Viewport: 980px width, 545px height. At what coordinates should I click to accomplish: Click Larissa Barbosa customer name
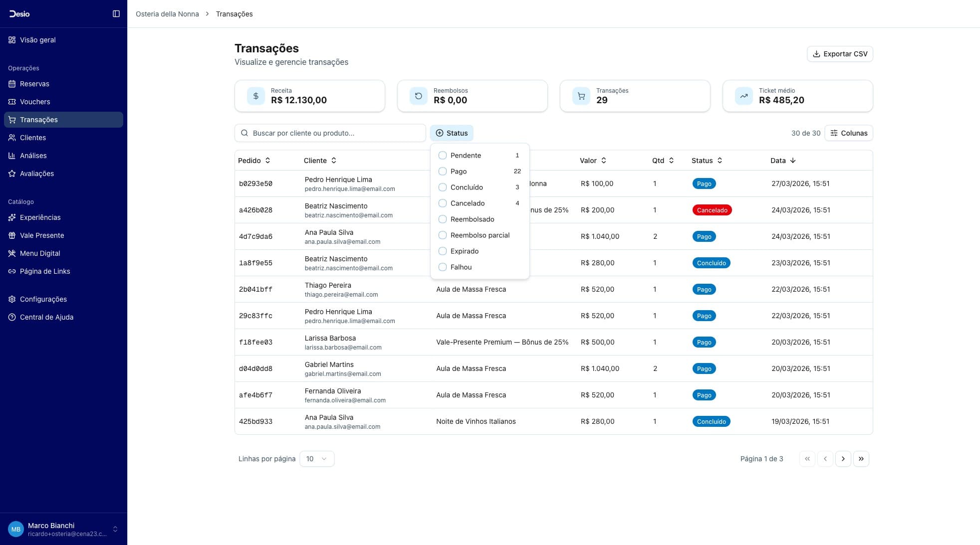click(330, 338)
